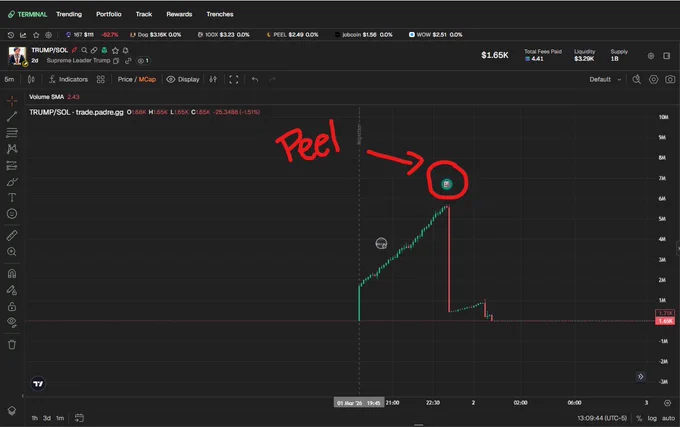Toggle the side panel layout icon
680x427 pixels.
click(x=667, y=56)
